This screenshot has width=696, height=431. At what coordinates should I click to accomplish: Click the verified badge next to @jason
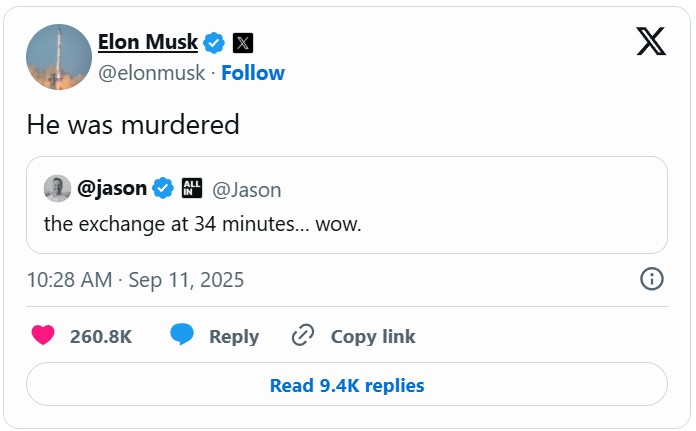tap(163, 188)
